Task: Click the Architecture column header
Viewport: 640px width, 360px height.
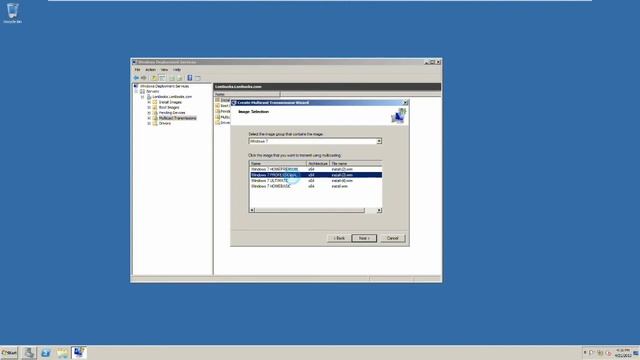Action: click(x=318, y=163)
